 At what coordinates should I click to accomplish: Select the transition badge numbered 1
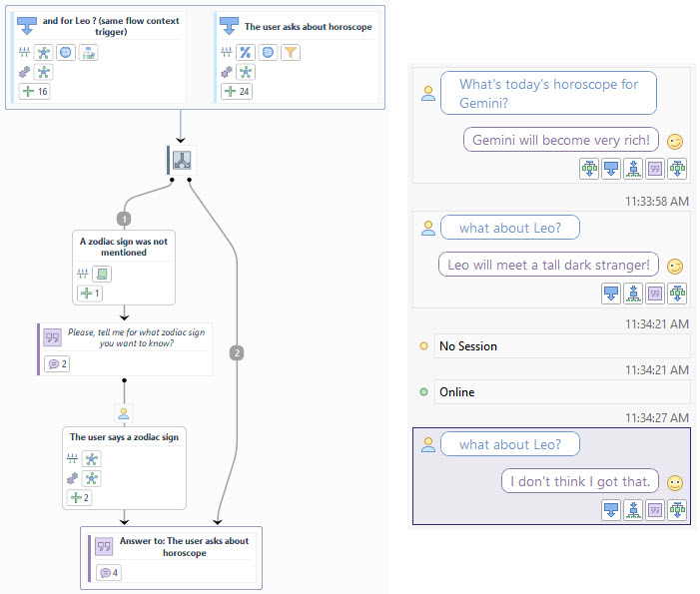(124, 218)
